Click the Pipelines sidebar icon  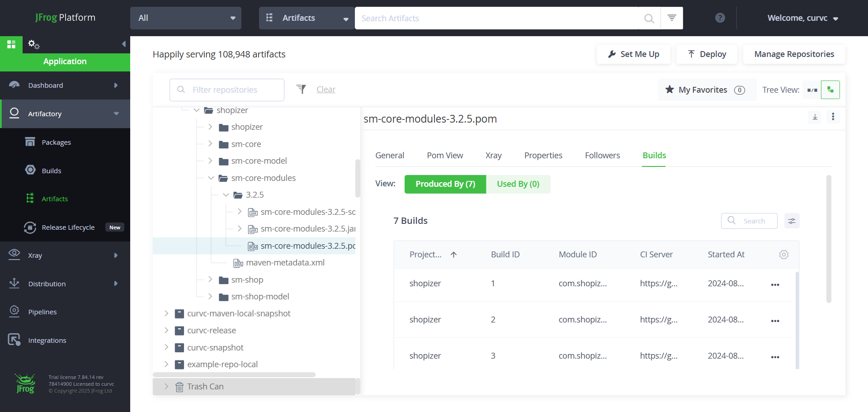coord(14,311)
